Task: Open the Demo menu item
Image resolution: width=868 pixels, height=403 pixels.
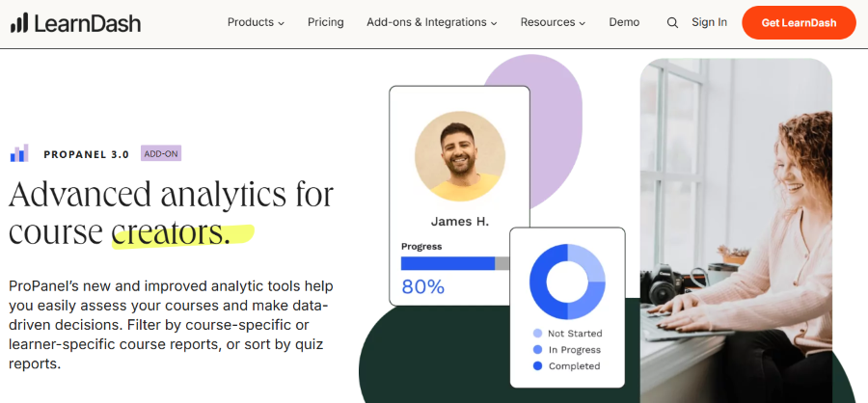Action: tap(624, 23)
